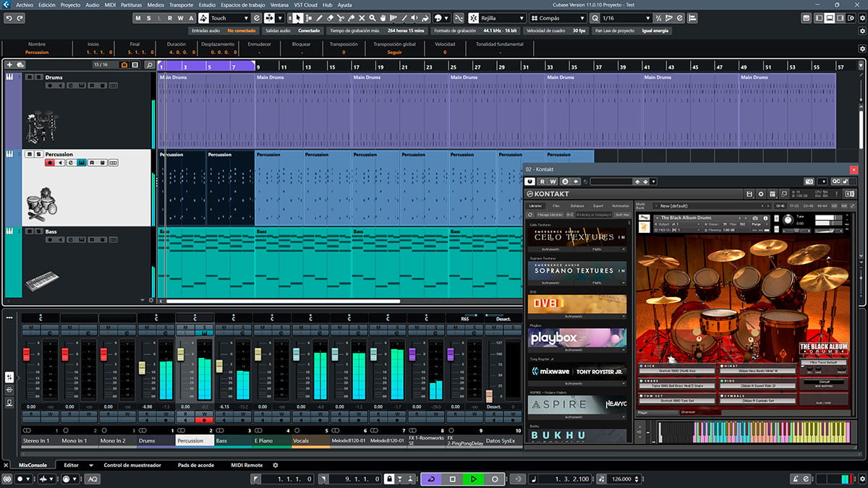Toggle Write automation in Kontakt window header
Image resolution: width=868 pixels, height=488 pixels.
tap(554, 181)
